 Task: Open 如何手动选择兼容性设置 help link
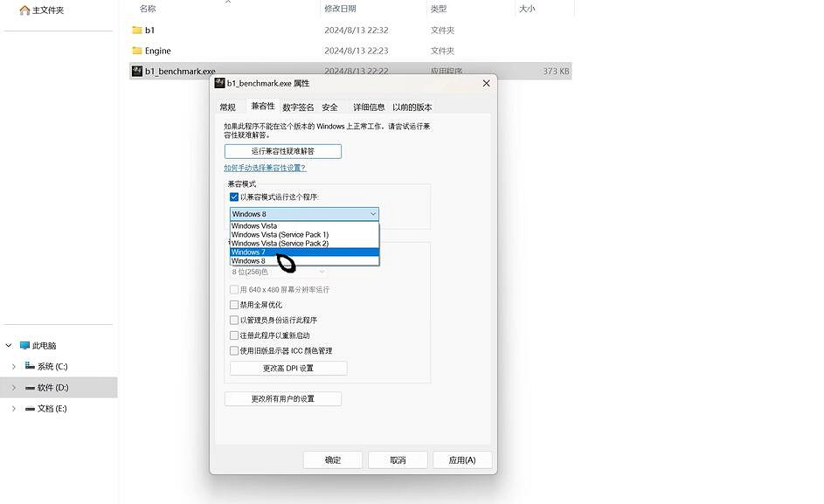(x=265, y=168)
